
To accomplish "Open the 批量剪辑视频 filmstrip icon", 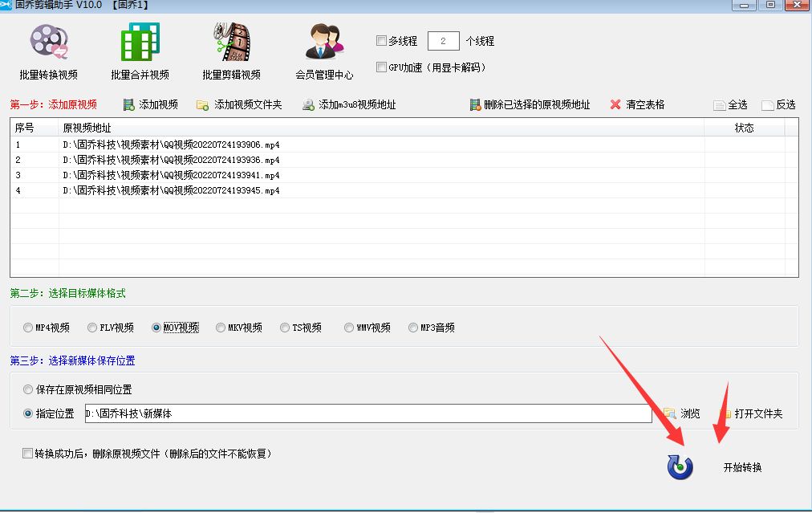I will click(232, 42).
